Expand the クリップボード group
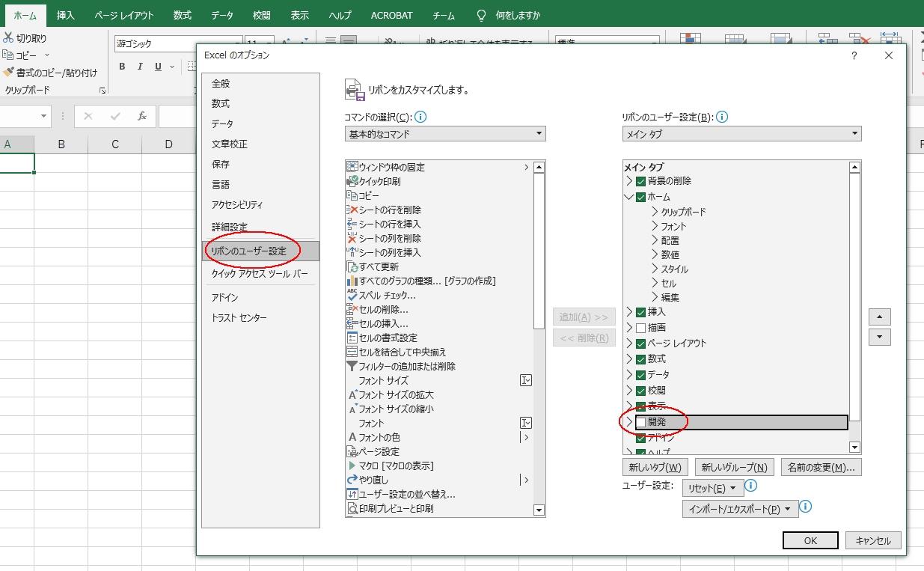Image resolution: width=924 pixels, height=571 pixels. [x=655, y=212]
